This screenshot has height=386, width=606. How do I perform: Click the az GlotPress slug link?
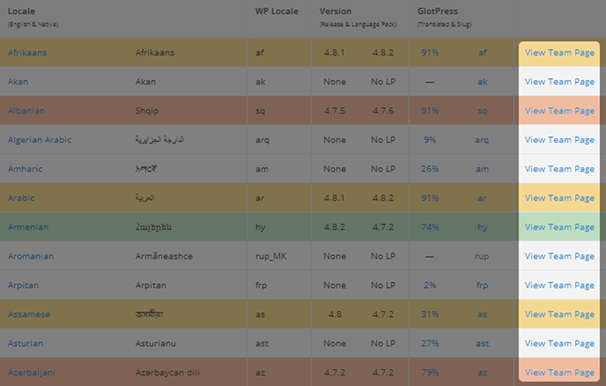pyautogui.click(x=482, y=372)
